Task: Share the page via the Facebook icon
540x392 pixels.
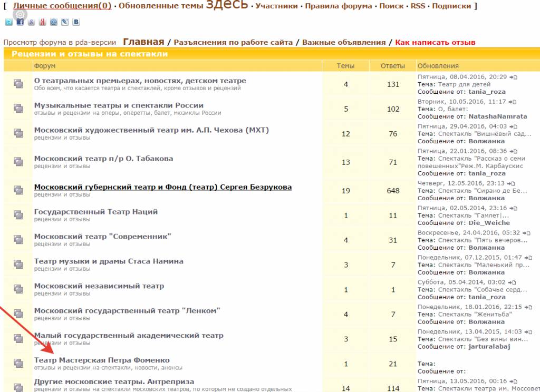Action: 20,22
